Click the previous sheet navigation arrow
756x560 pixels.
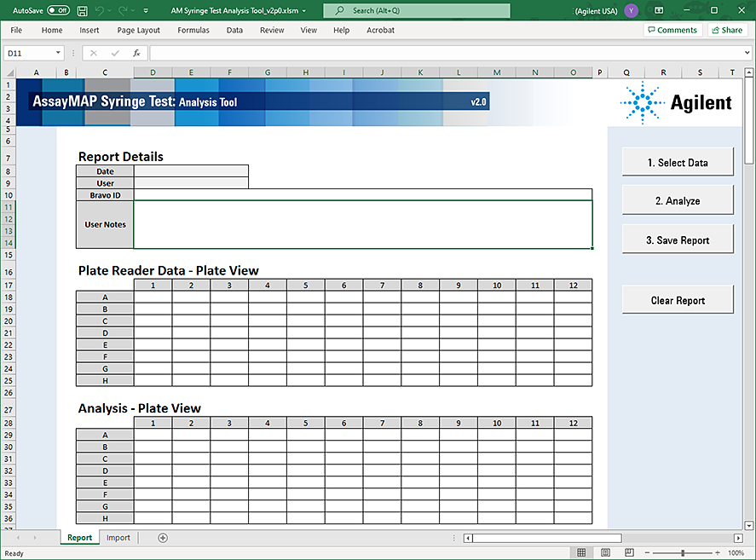[18, 537]
